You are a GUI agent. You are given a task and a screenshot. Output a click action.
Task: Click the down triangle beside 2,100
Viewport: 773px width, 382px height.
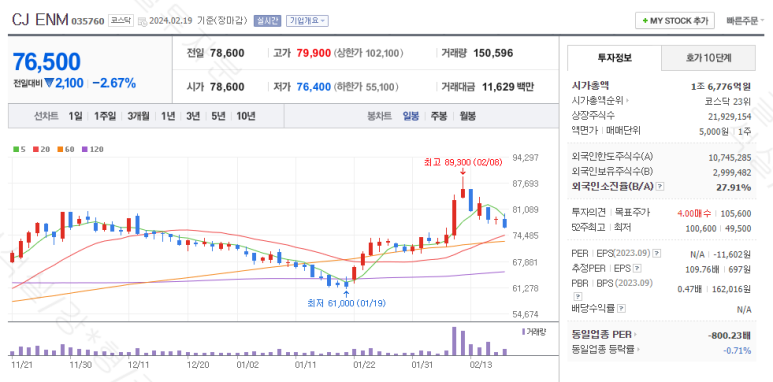(x=49, y=83)
